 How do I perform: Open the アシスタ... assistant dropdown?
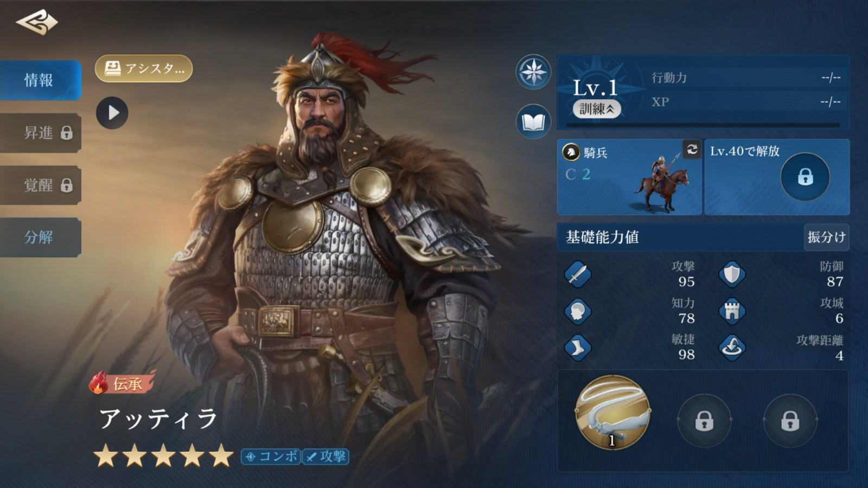tap(144, 68)
